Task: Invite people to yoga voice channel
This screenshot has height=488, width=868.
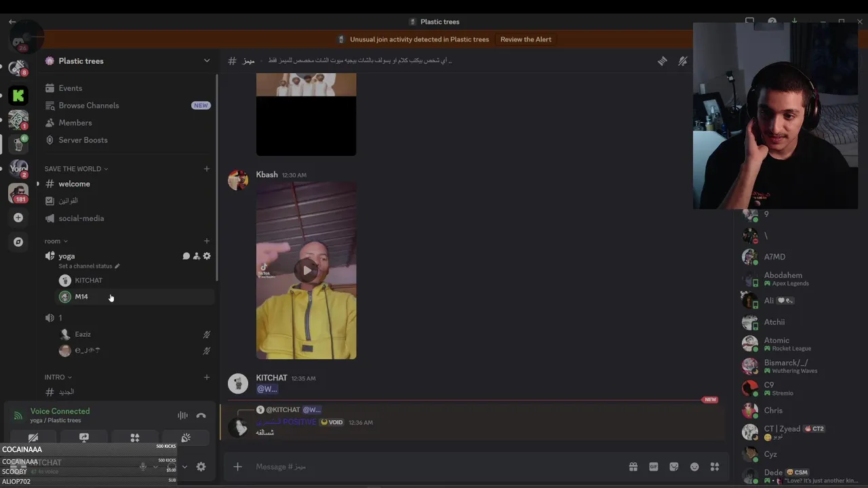Action: point(196,256)
